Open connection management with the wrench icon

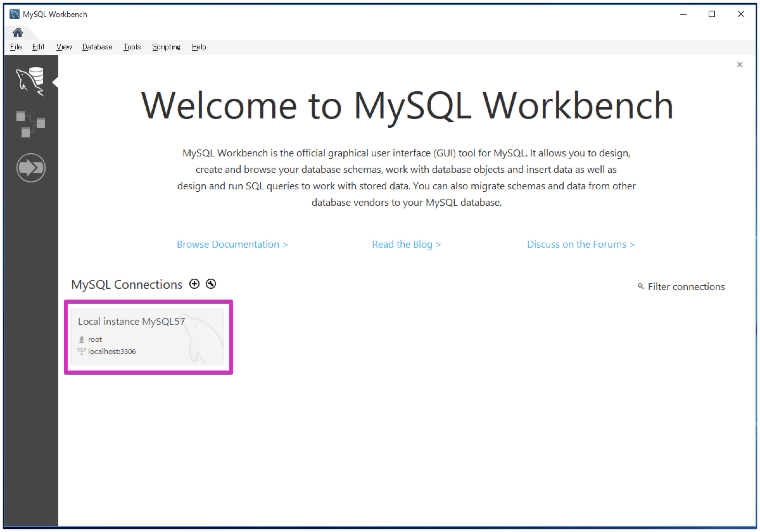211,284
